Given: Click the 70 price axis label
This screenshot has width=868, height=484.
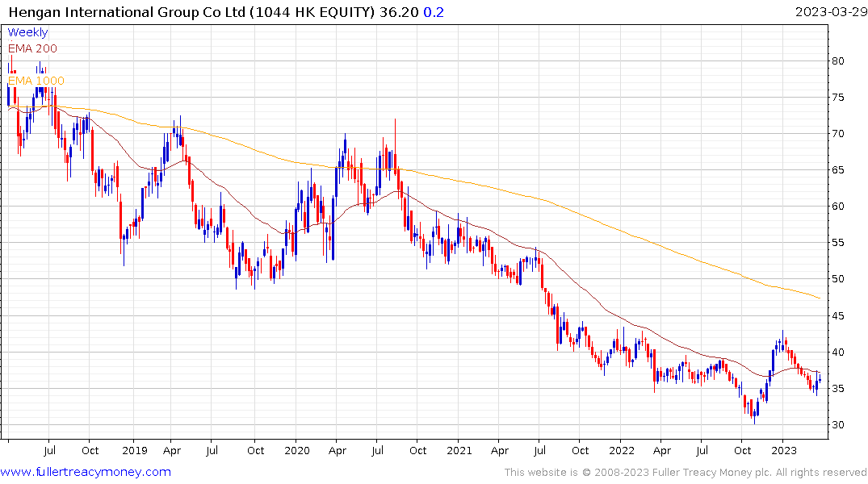Looking at the screenshot, I should click(837, 134).
